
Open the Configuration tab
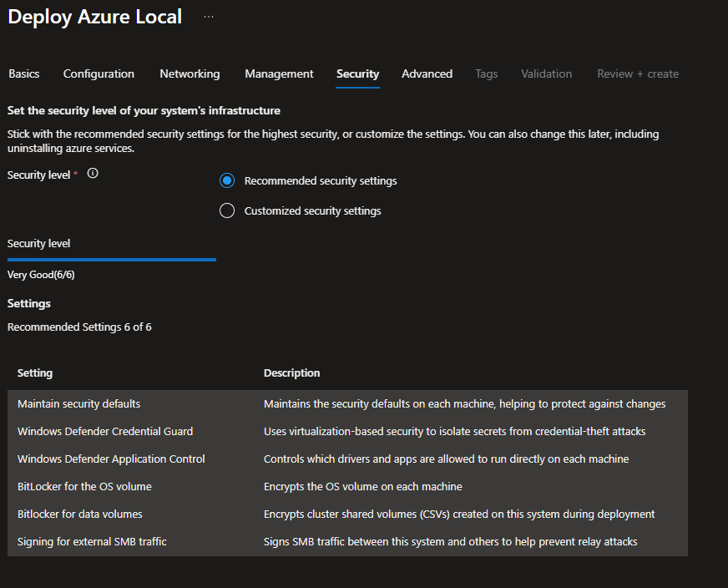click(x=99, y=73)
